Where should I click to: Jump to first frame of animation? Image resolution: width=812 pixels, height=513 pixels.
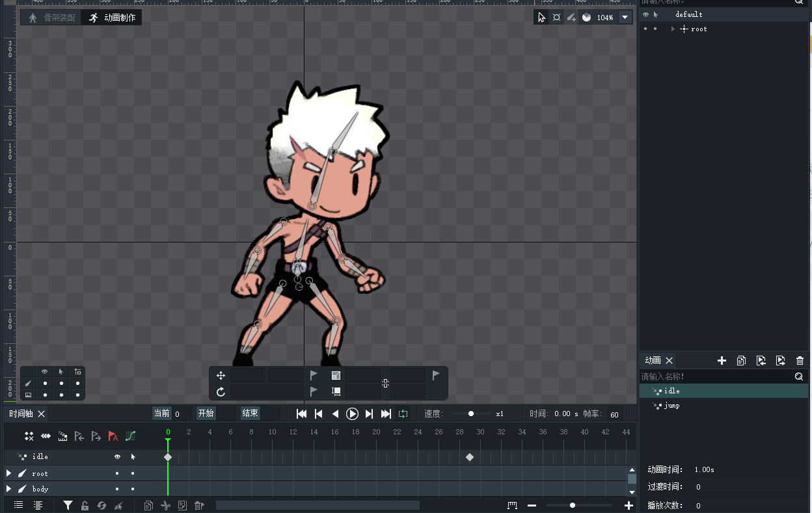tap(301, 414)
